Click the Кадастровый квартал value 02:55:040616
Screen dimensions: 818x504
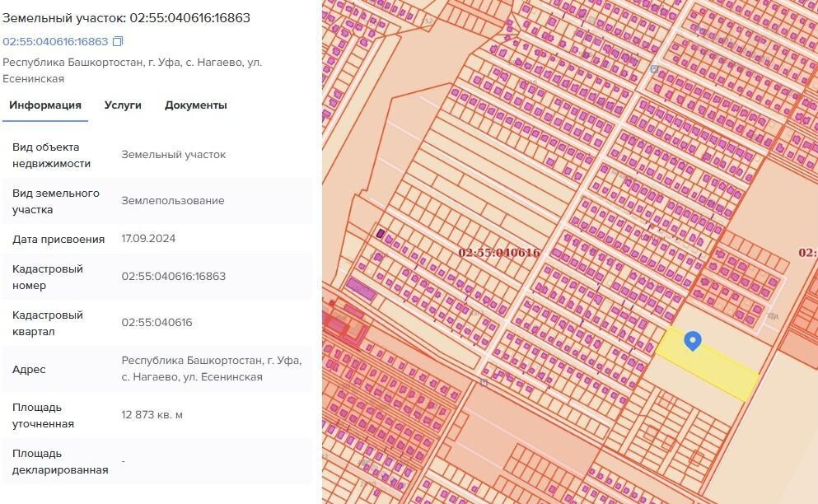click(x=157, y=323)
